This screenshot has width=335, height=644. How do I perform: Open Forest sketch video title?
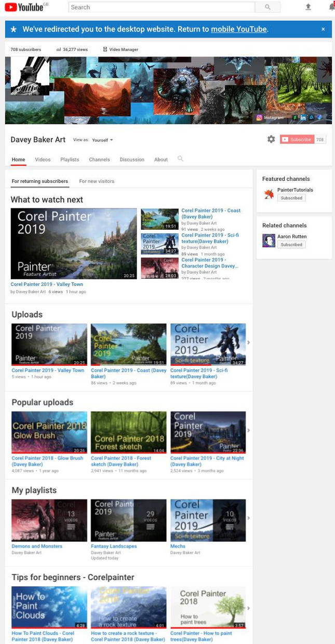tap(121, 461)
